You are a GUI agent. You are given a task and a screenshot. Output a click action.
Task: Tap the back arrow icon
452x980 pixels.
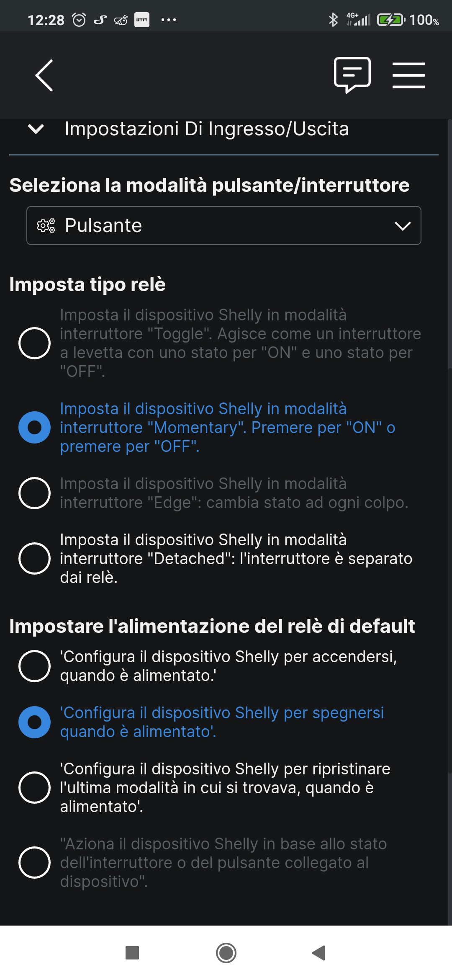click(x=44, y=75)
